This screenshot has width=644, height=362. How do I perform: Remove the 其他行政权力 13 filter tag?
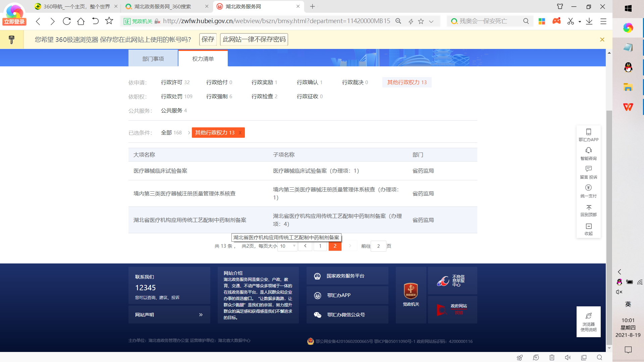coord(240,133)
